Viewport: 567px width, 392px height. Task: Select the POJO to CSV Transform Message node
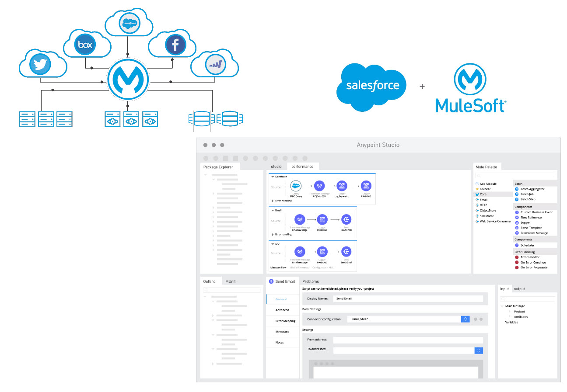[320, 186]
